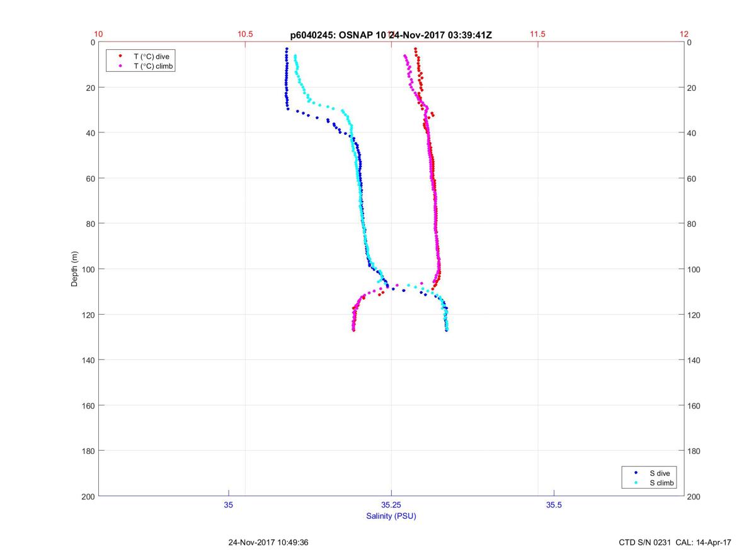Click the left depth tick label '180'
Viewport: 756px width, 558px height.
click(x=89, y=451)
